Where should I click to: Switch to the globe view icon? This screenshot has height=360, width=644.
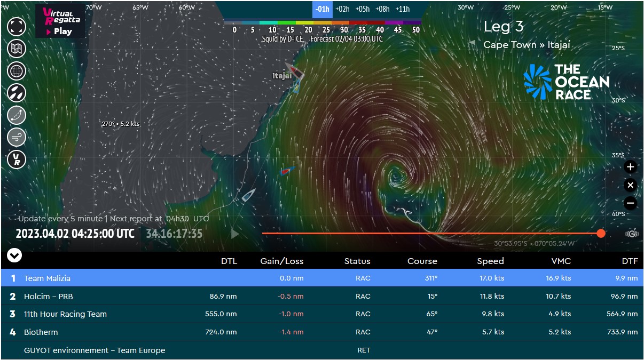click(x=17, y=70)
